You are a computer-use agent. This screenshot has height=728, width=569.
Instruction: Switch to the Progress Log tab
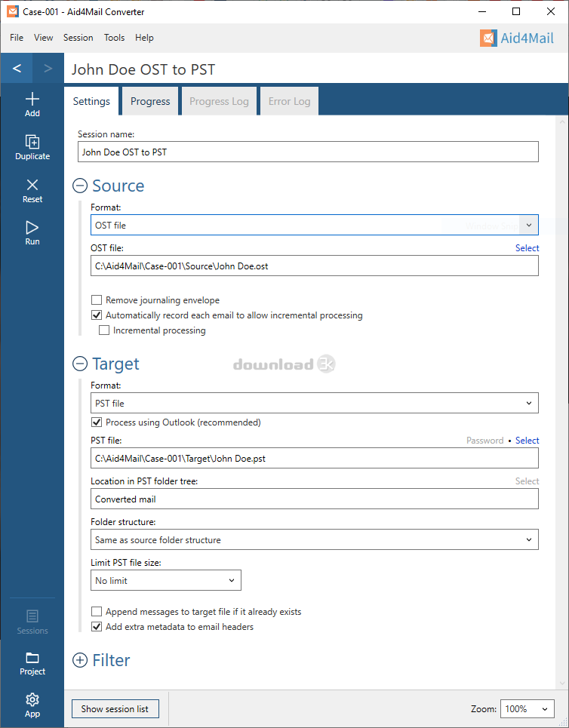(x=220, y=101)
